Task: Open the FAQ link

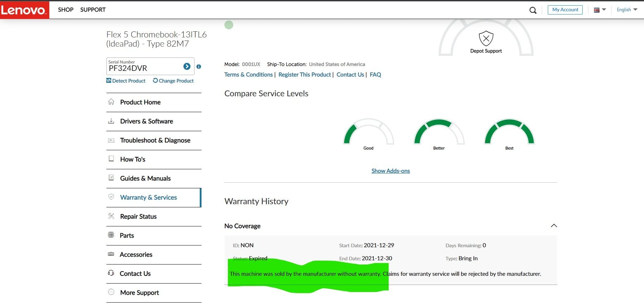Action: pos(376,74)
